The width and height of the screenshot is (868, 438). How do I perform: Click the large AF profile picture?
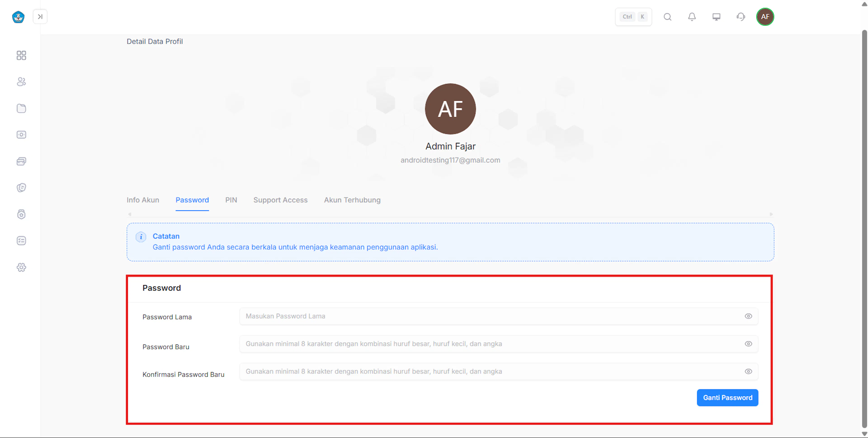(x=450, y=109)
